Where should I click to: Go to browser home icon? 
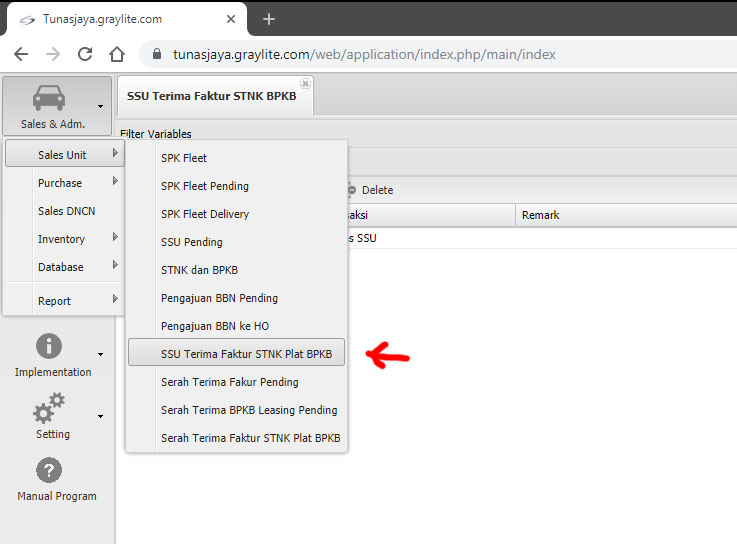[x=117, y=54]
